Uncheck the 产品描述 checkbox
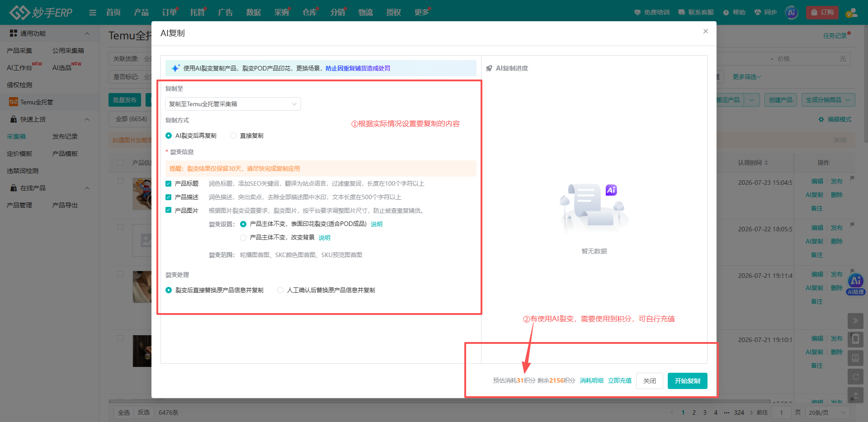Viewport: 868px width, 422px height. click(169, 197)
